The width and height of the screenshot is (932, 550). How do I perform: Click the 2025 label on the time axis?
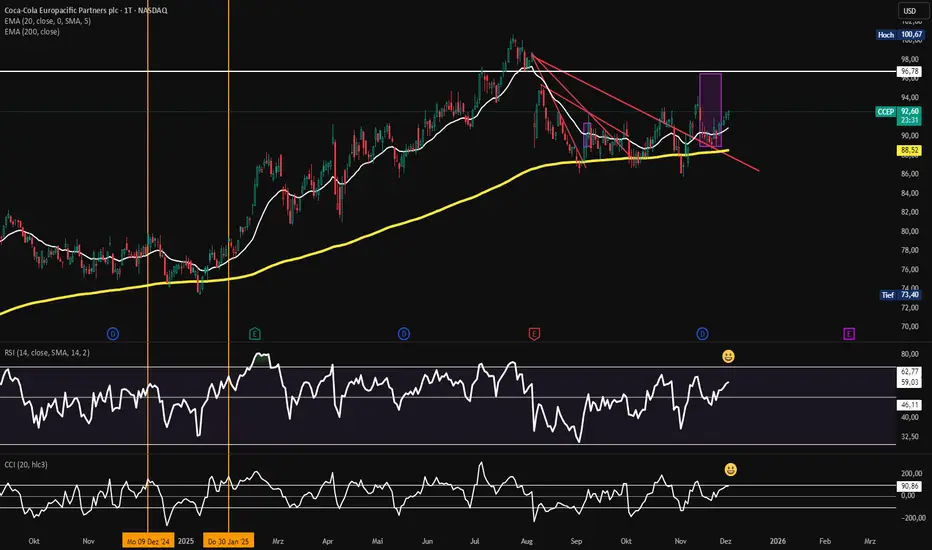186,541
